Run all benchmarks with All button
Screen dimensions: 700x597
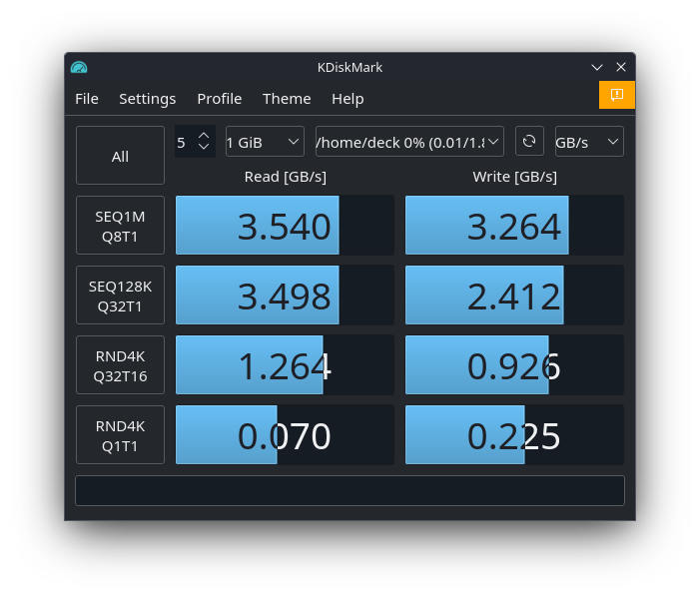click(x=120, y=156)
